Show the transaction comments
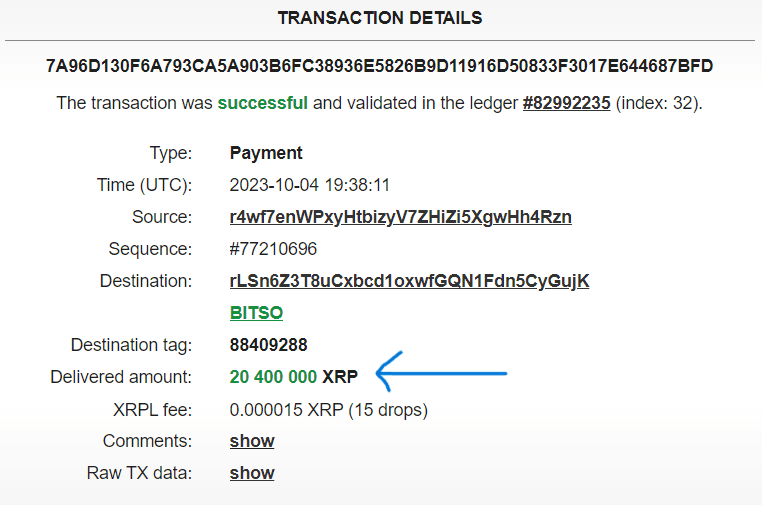 click(252, 441)
